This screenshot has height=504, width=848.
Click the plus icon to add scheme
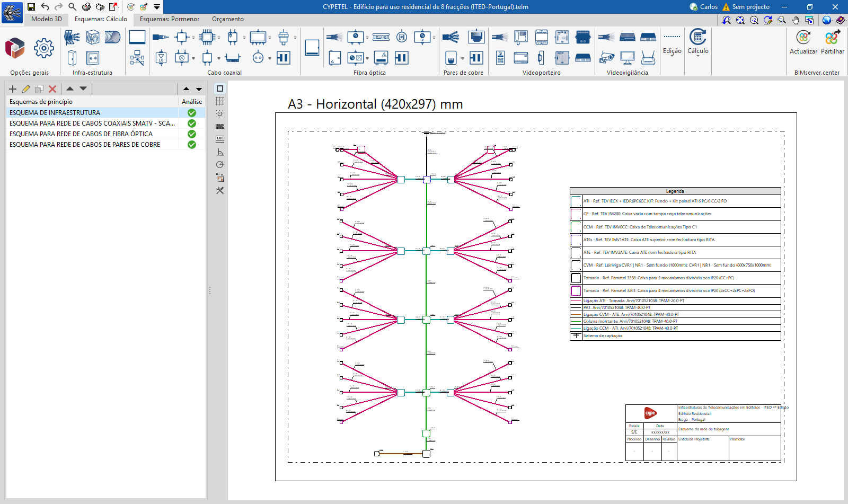coord(13,89)
